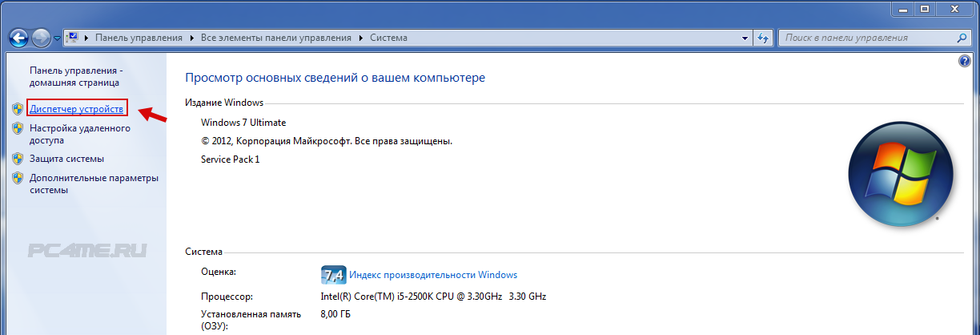This screenshot has width=980, height=335.
Task: Expand the arrow after 'Панель управления' breadcrumb
Action: pos(193,38)
